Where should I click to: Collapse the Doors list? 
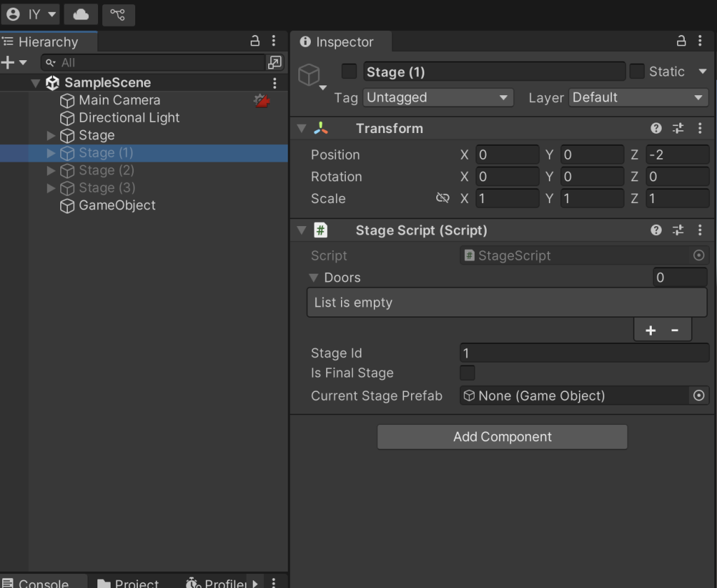pos(313,277)
